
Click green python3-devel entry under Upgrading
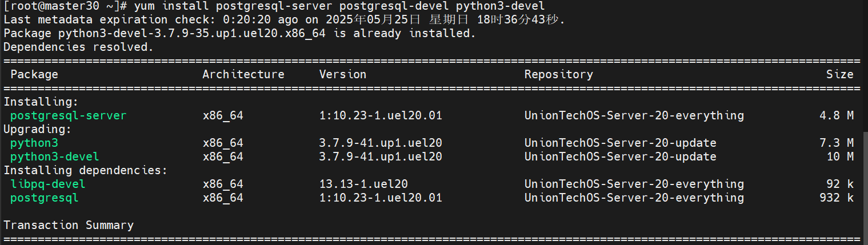(54, 156)
